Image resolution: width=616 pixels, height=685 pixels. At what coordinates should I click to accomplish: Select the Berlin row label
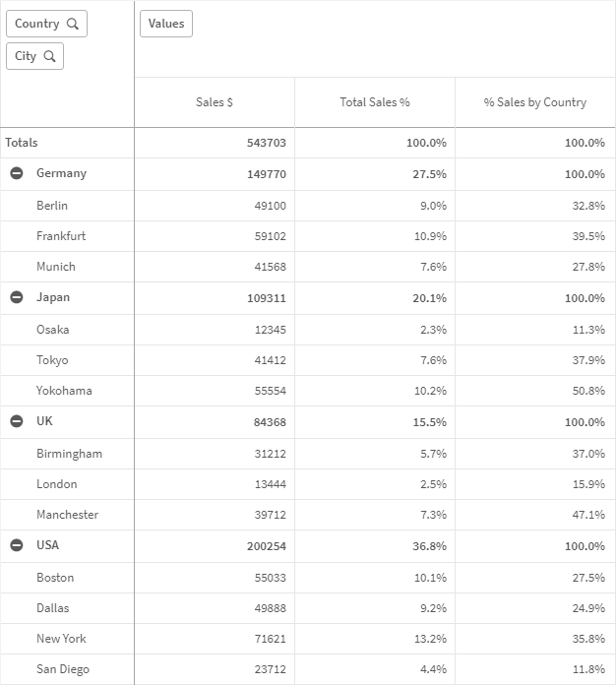(52, 206)
